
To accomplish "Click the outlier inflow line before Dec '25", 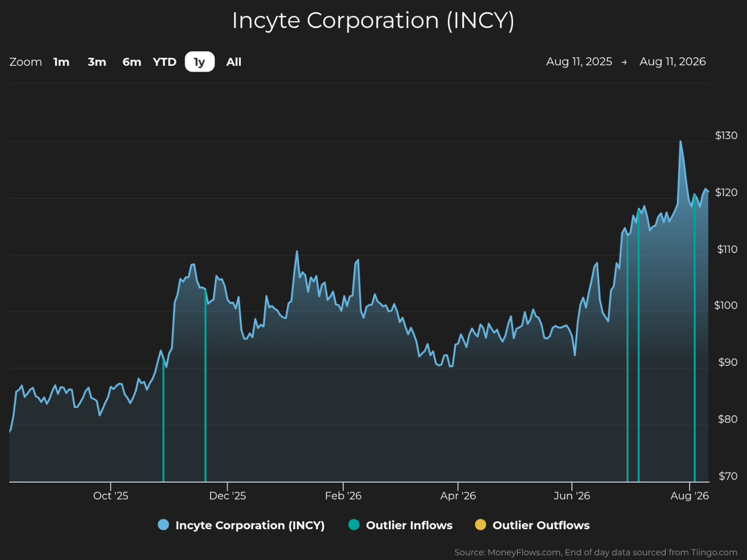I will point(205,386).
